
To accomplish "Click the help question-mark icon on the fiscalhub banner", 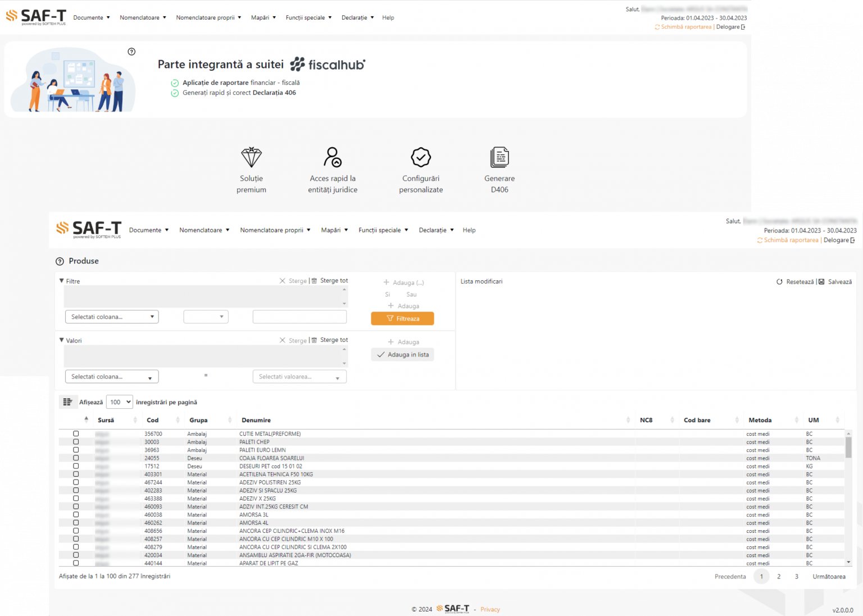I will pyautogui.click(x=131, y=52).
